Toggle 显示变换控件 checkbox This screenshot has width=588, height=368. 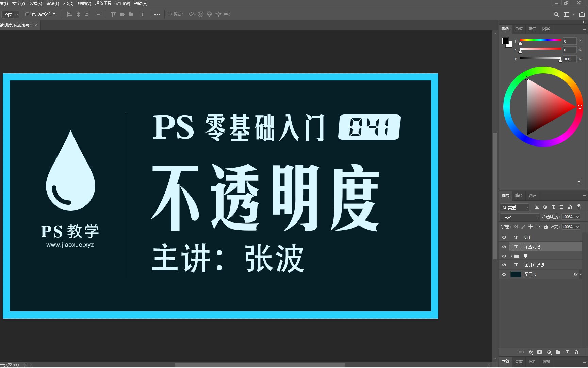tap(27, 14)
